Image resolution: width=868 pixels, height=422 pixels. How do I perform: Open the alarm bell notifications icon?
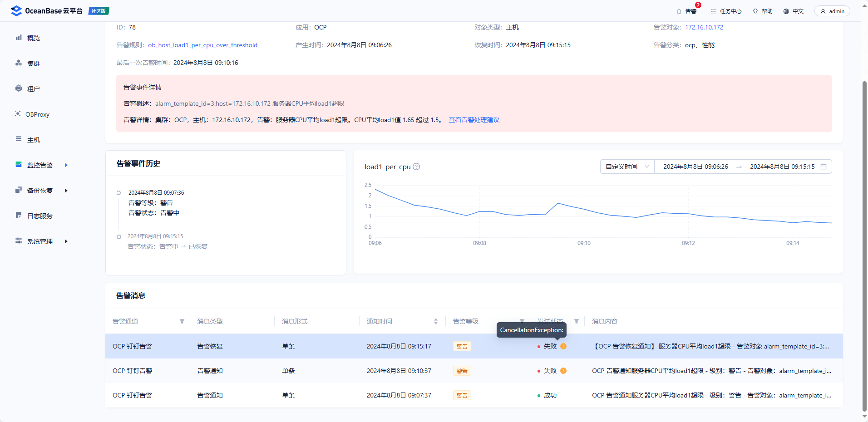pos(679,11)
